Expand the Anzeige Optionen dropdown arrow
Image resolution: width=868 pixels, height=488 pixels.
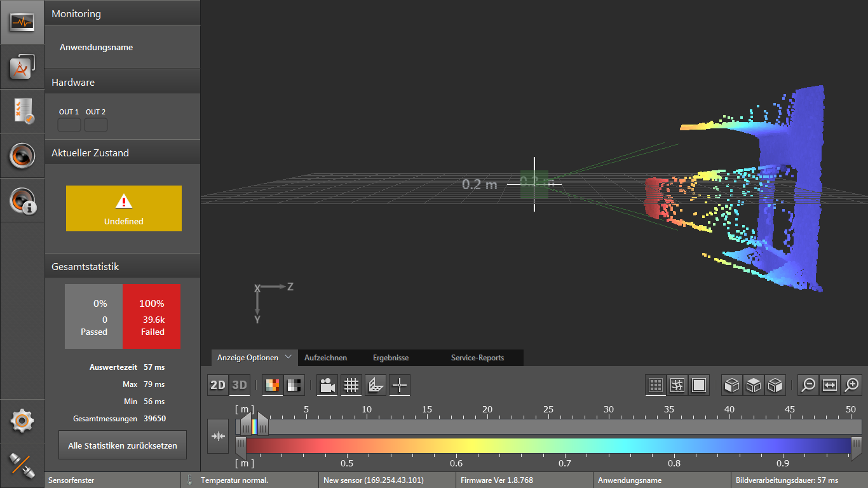tap(288, 357)
